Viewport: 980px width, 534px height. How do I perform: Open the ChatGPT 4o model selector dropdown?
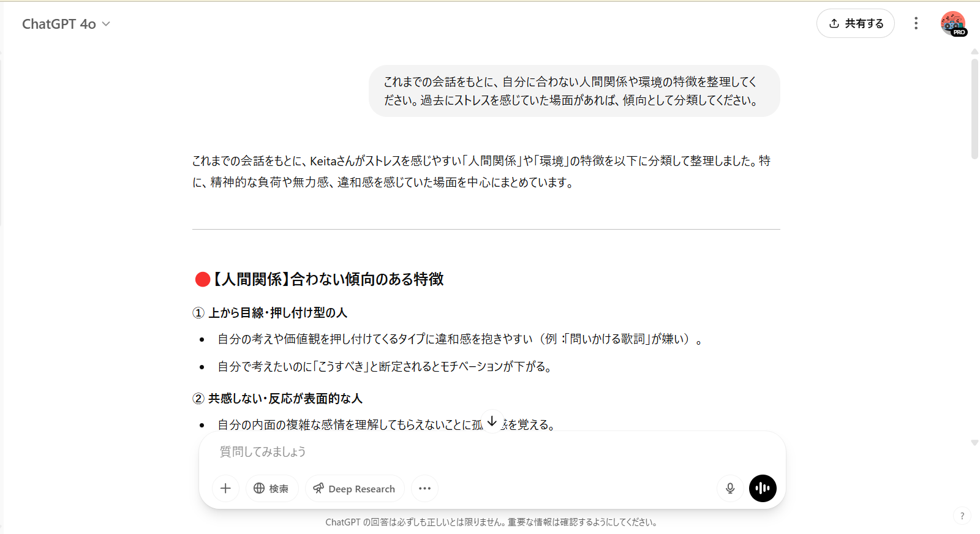point(66,24)
